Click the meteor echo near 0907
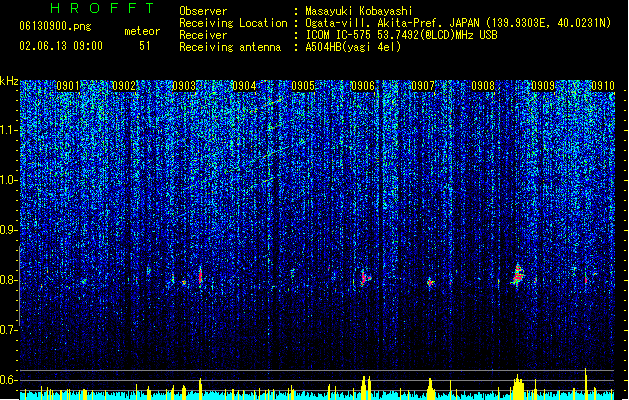Viewport: 629px width, 400px height. [x=430, y=282]
